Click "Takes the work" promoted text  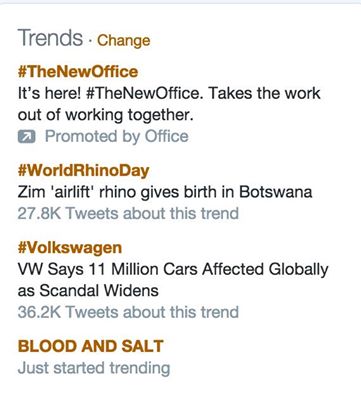tap(264, 93)
